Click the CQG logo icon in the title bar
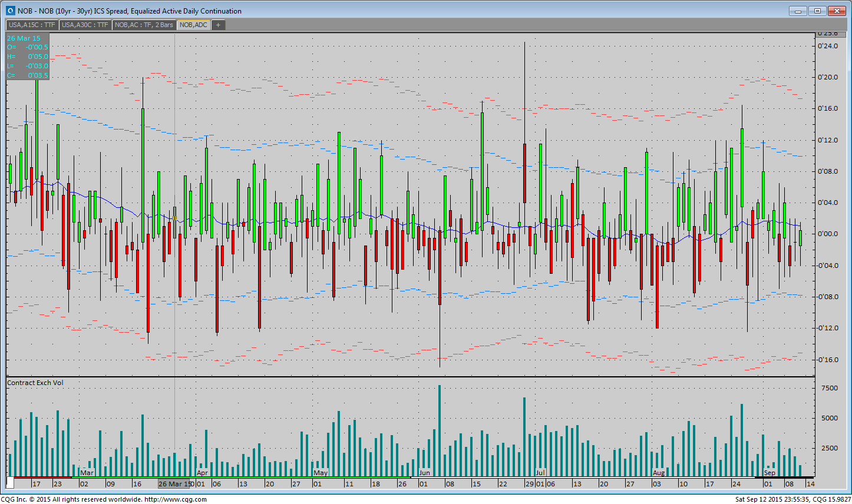 point(10,11)
